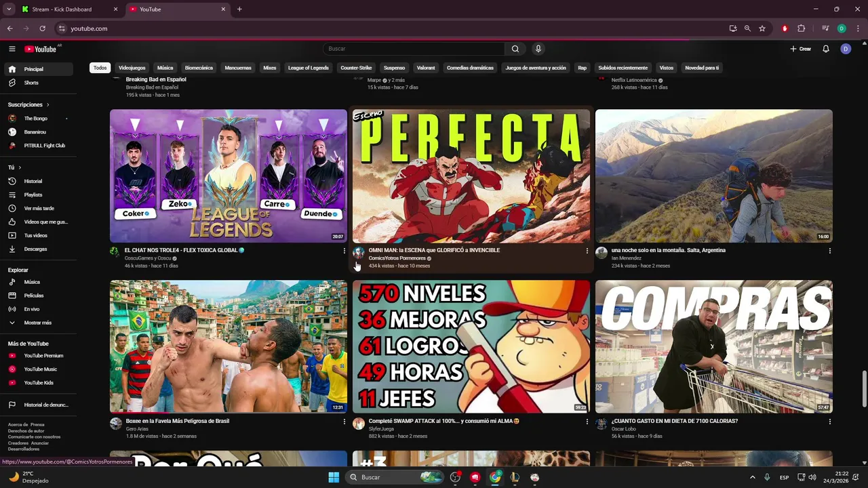868x488 pixels.
Task: Switch to Stream - Kick Dashboard tab
Action: pyautogui.click(x=68, y=9)
